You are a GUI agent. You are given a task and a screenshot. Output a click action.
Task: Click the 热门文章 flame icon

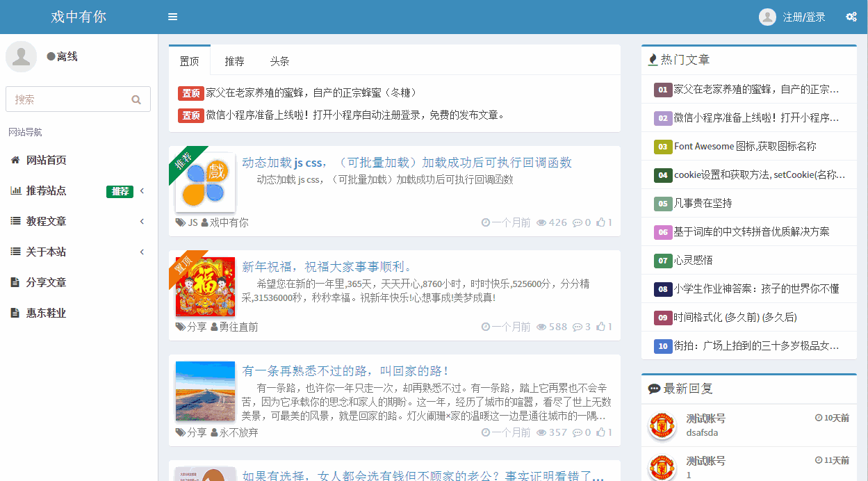coord(653,59)
